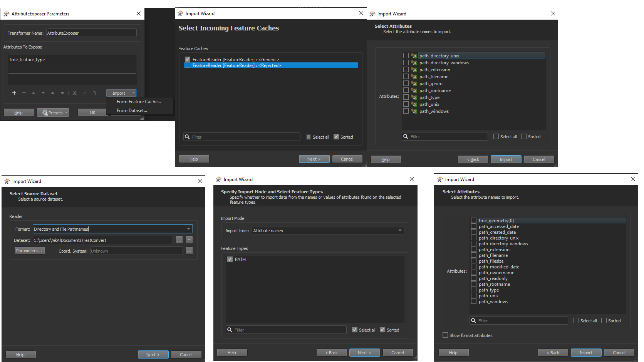This screenshot has width=644, height=362.
Task: Copy the selected attribute row
Action: tap(84, 93)
